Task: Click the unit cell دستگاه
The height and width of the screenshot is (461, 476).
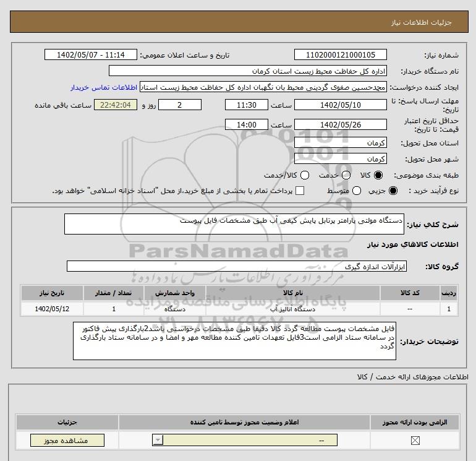Action: click(x=175, y=309)
